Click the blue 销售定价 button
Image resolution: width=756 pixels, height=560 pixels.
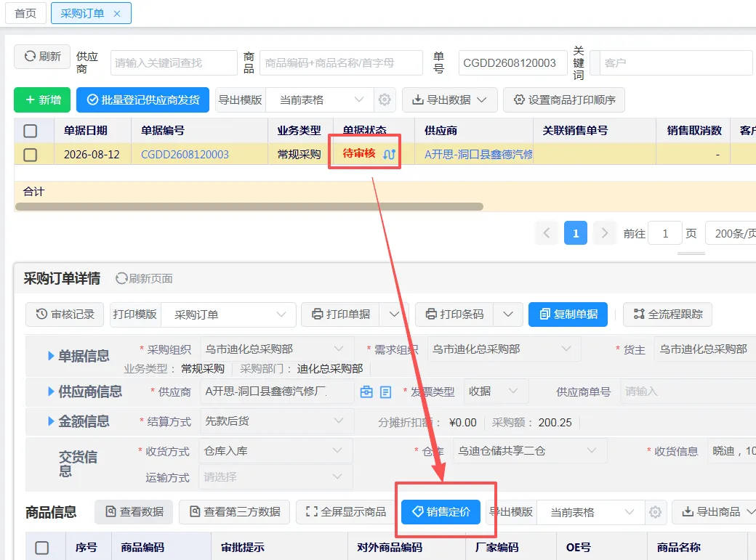(x=441, y=512)
